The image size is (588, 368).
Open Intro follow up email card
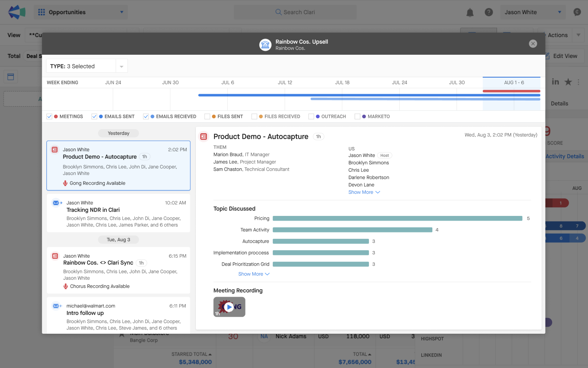tap(118, 315)
